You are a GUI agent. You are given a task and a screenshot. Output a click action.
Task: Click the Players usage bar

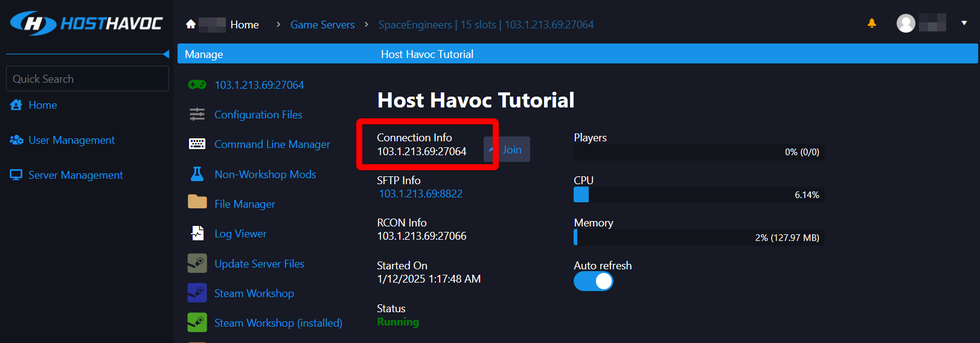click(x=699, y=152)
